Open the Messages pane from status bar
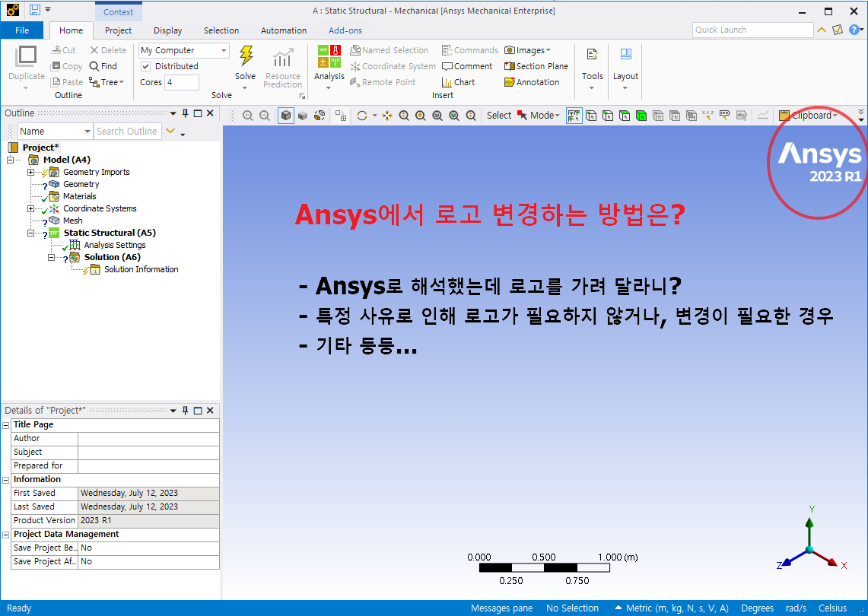868x616 pixels. click(501, 608)
